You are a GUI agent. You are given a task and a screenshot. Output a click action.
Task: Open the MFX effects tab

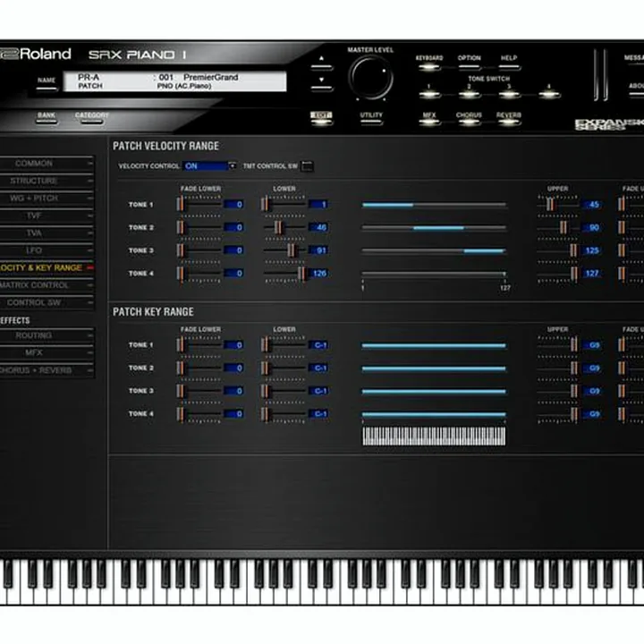point(47,352)
